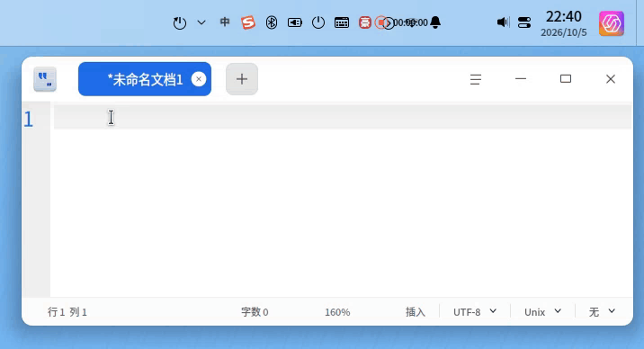Place cursor in the first editor line
Screen dimensions: 644x349
pyautogui.click(x=343, y=117)
